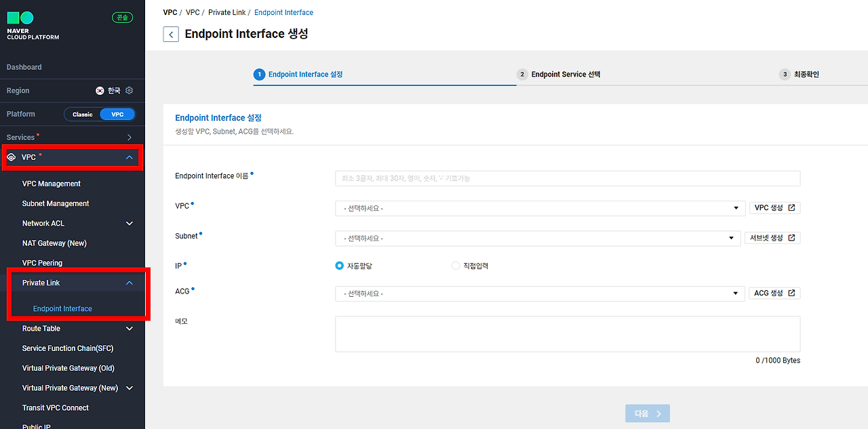Click the VPC 생성 button
The height and width of the screenshot is (429, 868).
click(x=774, y=208)
